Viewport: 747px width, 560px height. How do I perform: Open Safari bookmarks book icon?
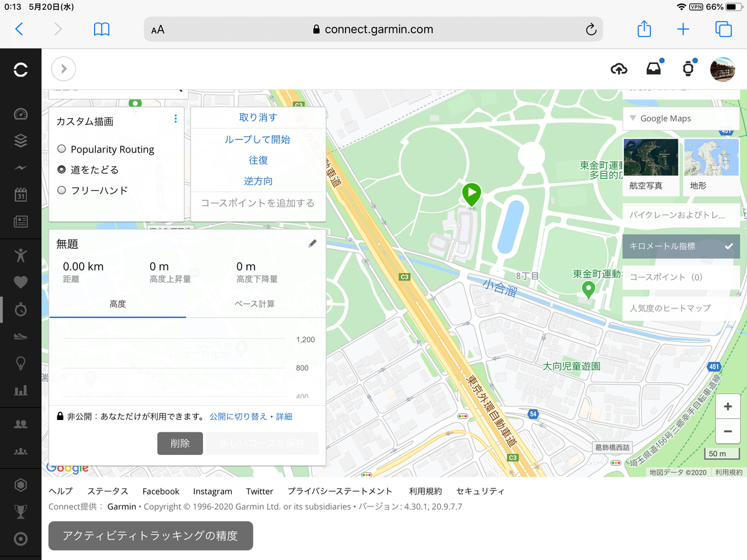tap(101, 29)
